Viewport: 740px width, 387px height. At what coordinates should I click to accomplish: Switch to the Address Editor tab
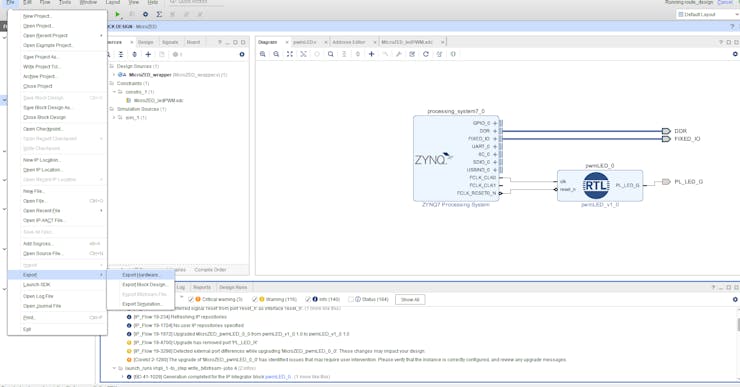[349, 42]
